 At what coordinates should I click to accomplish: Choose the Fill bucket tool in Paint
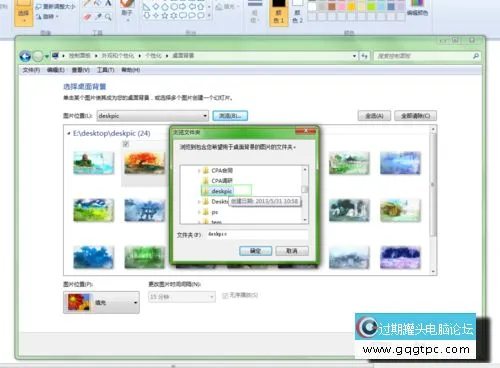(98, 4)
